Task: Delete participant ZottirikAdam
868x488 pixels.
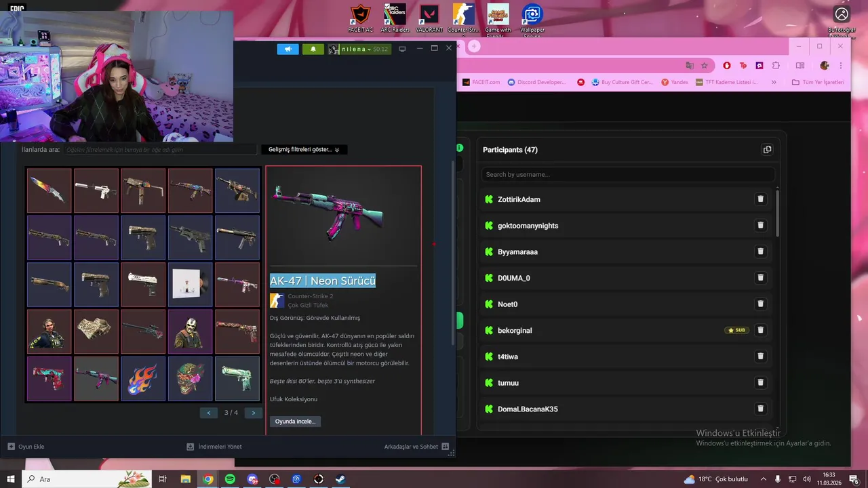Action: pyautogui.click(x=760, y=199)
